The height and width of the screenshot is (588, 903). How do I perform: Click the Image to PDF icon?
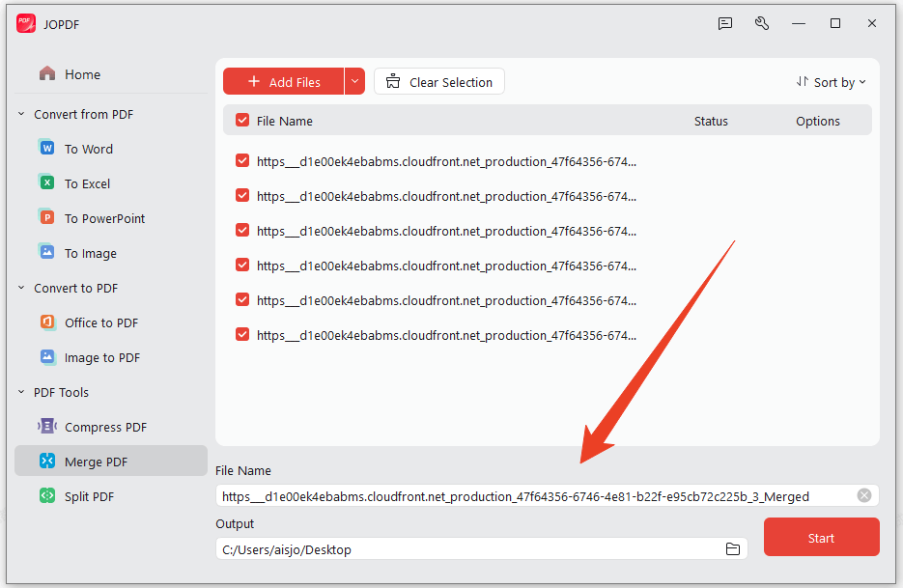pos(47,356)
